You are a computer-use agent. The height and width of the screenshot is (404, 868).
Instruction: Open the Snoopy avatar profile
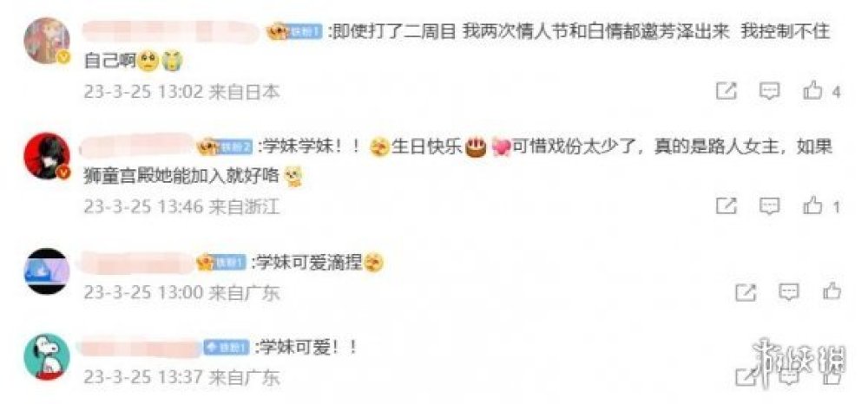tap(47, 356)
